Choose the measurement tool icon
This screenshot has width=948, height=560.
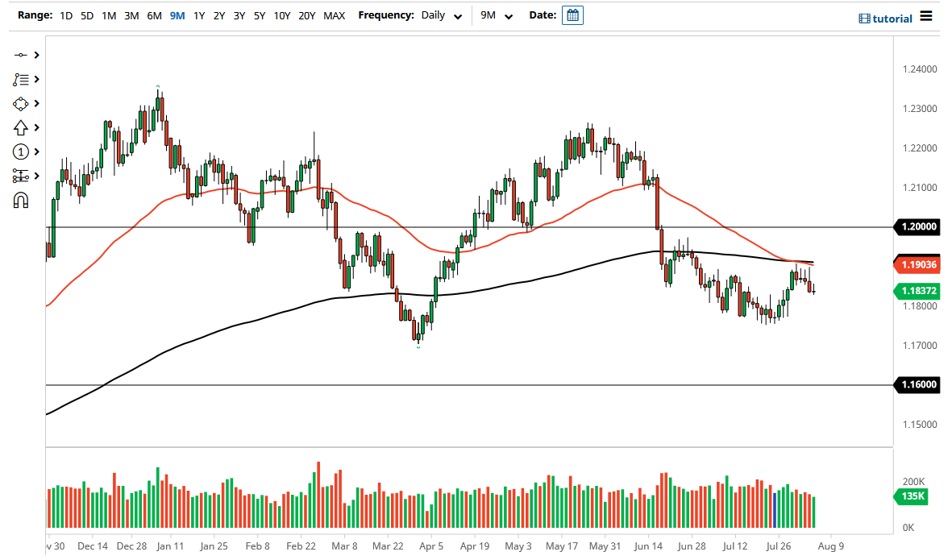tap(21, 176)
